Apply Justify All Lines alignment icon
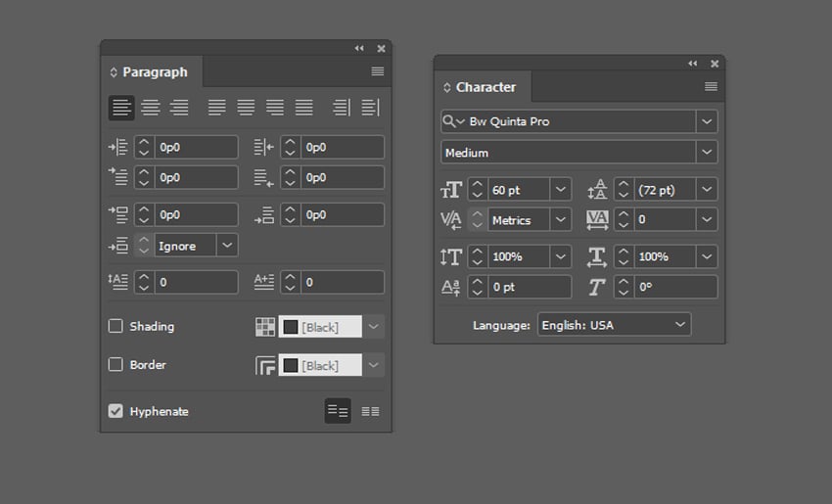This screenshot has width=832, height=504. [x=304, y=108]
